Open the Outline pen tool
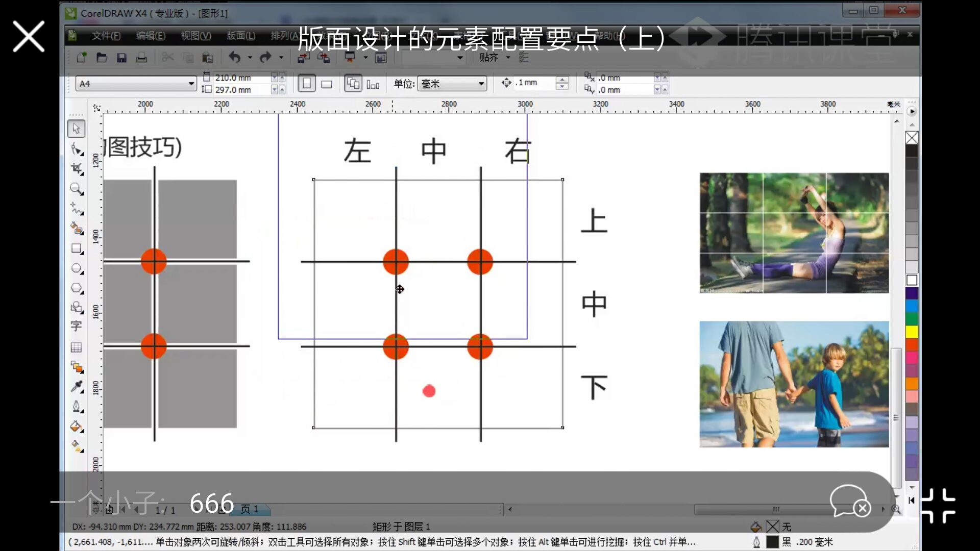Image resolution: width=980 pixels, height=551 pixels. coord(77,407)
